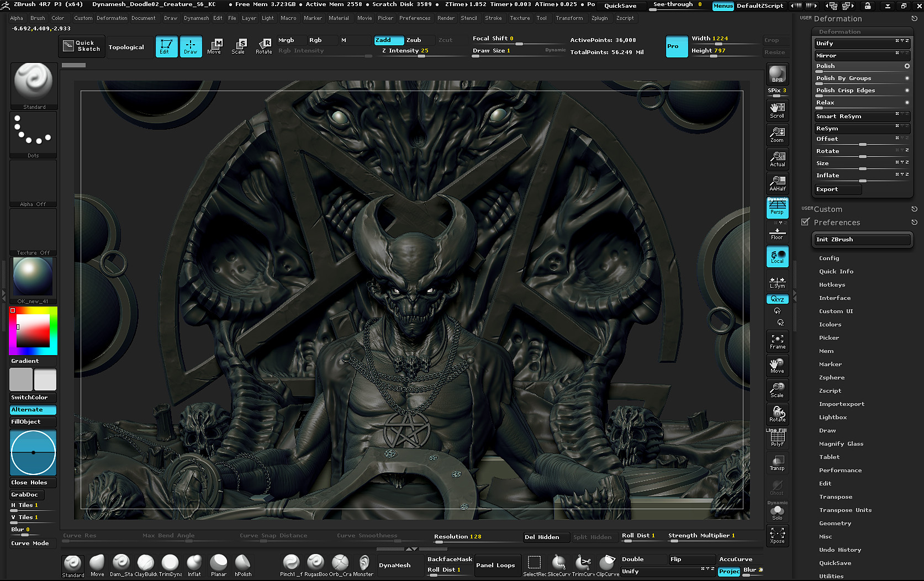Toggle Transp transparency mode
The height and width of the screenshot is (581, 924).
click(777, 463)
